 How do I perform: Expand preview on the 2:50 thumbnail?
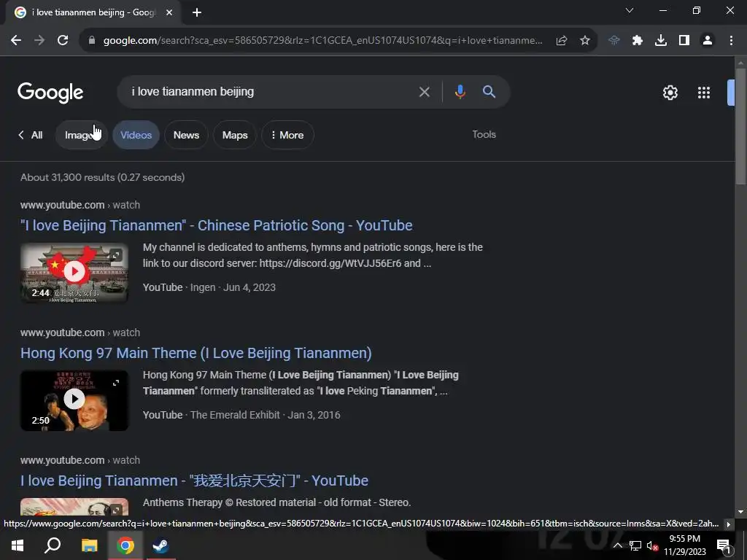pyautogui.click(x=116, y=383)
